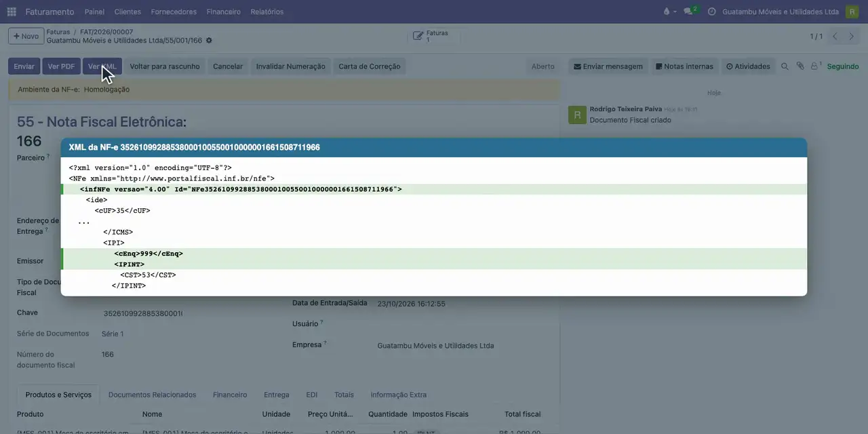Image resolution: width=868 pixels, height=434 pixels.
Task: Click the Homologação environment banner
Action: (x=284, y=90)
